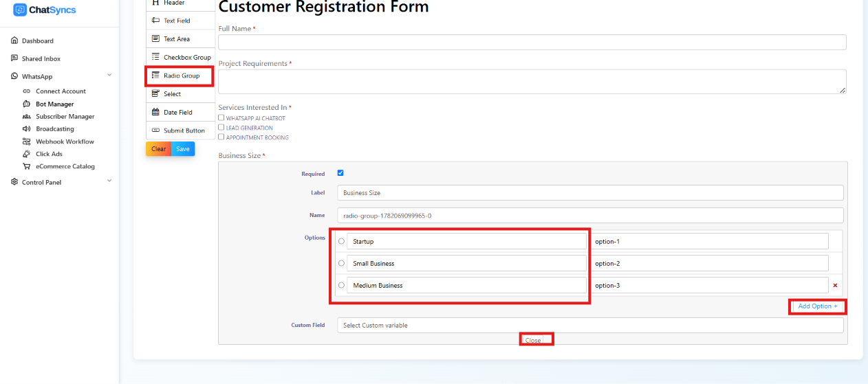The image size is (868, 384).
Task: Edit the option-3 value field
Action: (709, 285)
